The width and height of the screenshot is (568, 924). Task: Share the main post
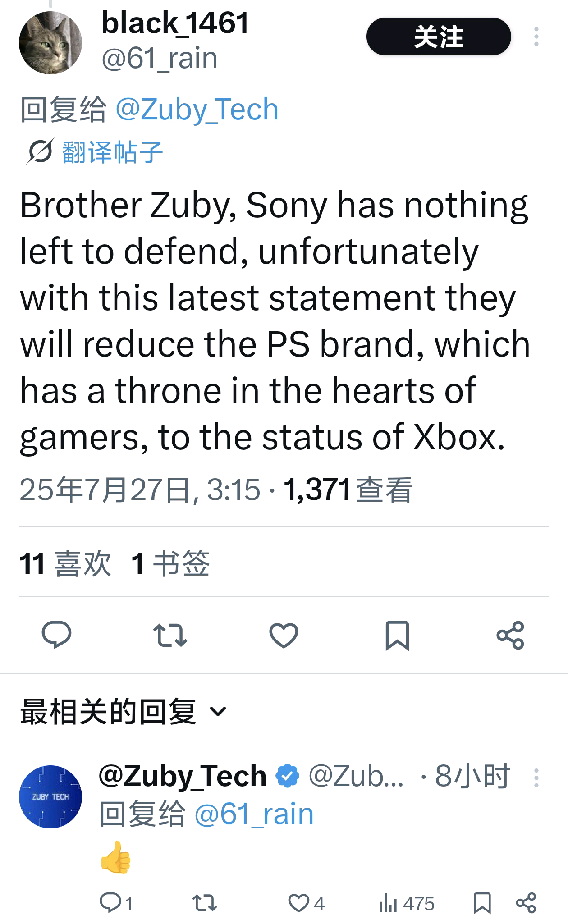pos(510,635)
